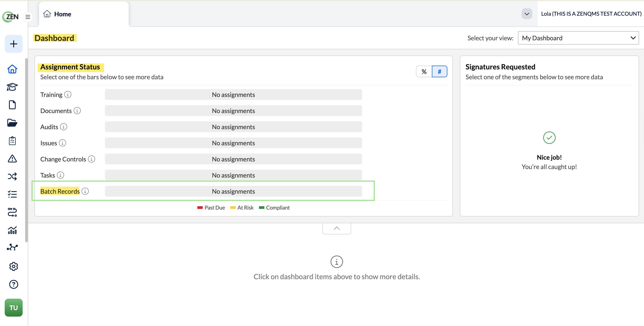The height and width of the screenshot is (326, 644).
Task: Open the create new plus button
Action: click(14, 44)
